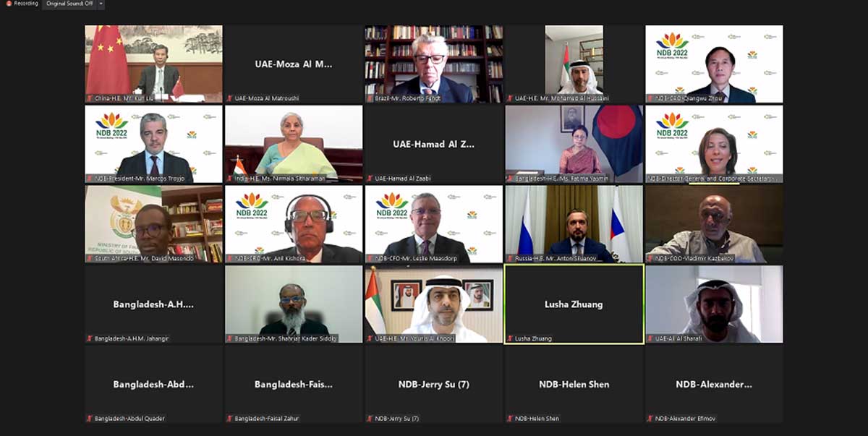Select Russia-H.E. Mr. Anton Siluanov video tile
The image size is (868, 436).
pos(574,224)
